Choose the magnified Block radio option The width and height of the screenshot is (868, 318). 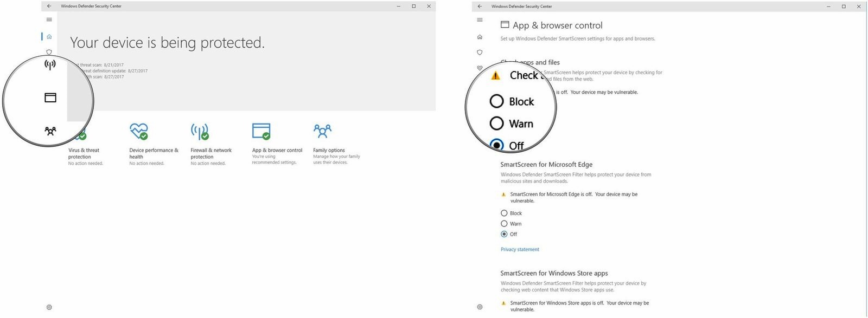coord(497,101)
